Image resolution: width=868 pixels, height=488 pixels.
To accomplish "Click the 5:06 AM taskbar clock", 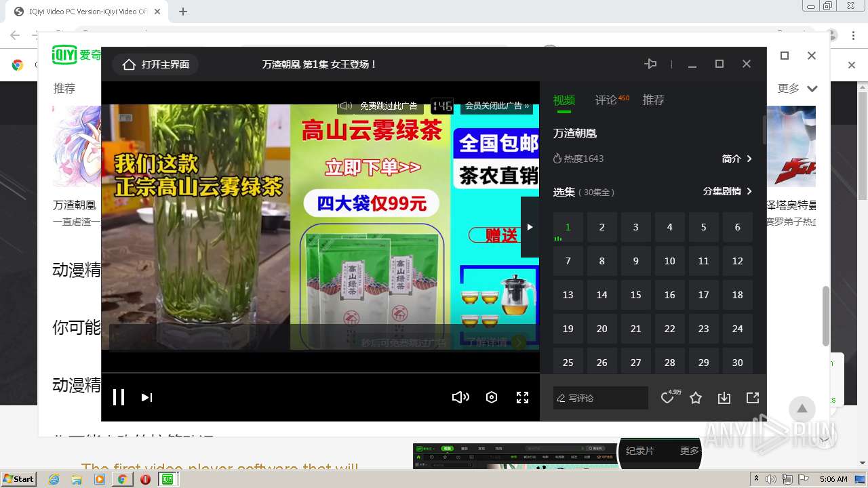I will point(833,479).
